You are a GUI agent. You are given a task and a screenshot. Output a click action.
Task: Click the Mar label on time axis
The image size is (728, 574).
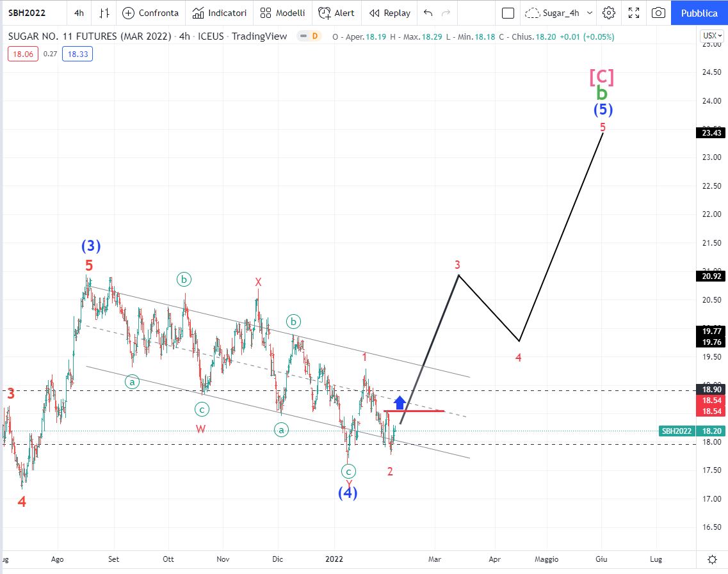pos(435,559)
